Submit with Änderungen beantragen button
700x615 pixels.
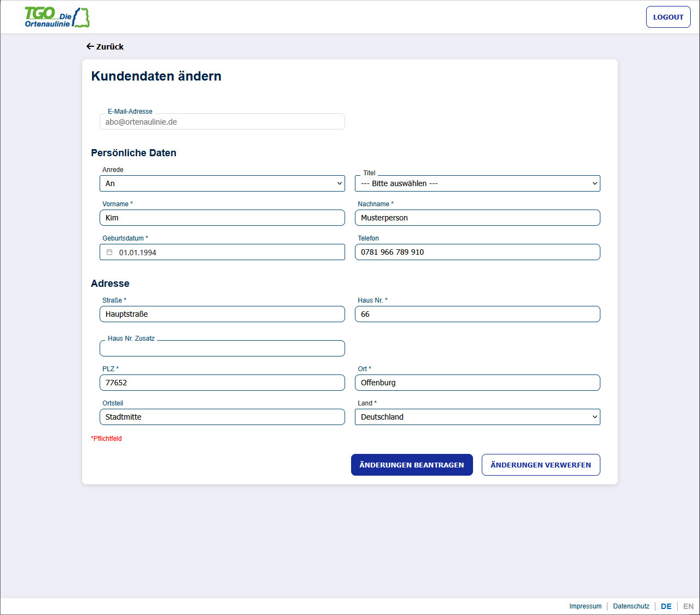[412, 465]
